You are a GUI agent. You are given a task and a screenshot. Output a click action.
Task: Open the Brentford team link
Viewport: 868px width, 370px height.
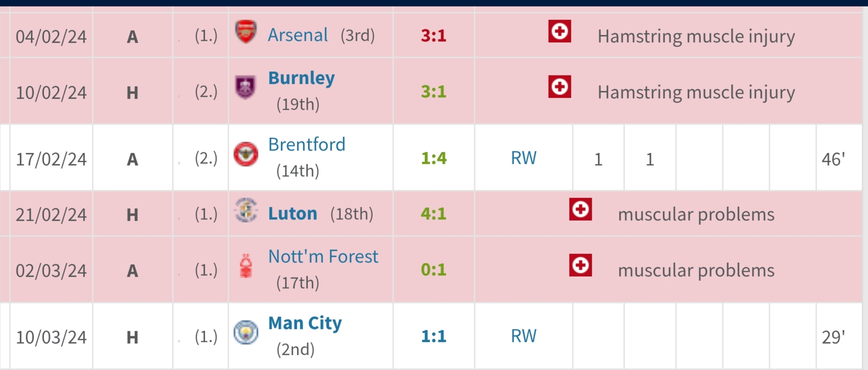(306, 145)
